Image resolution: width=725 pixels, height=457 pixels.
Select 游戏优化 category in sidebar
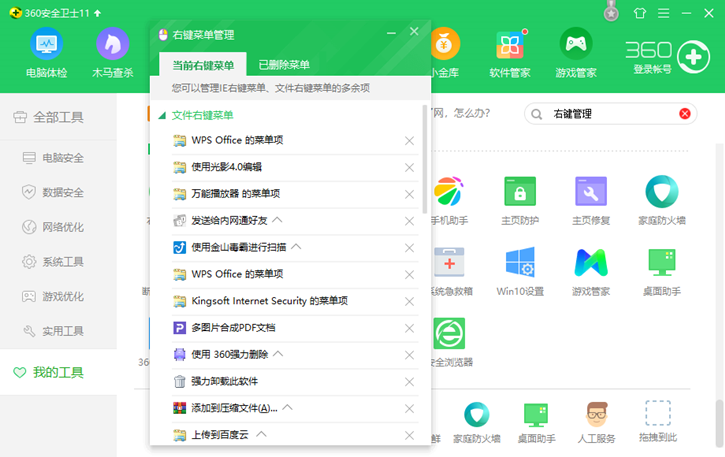point(58,296)
